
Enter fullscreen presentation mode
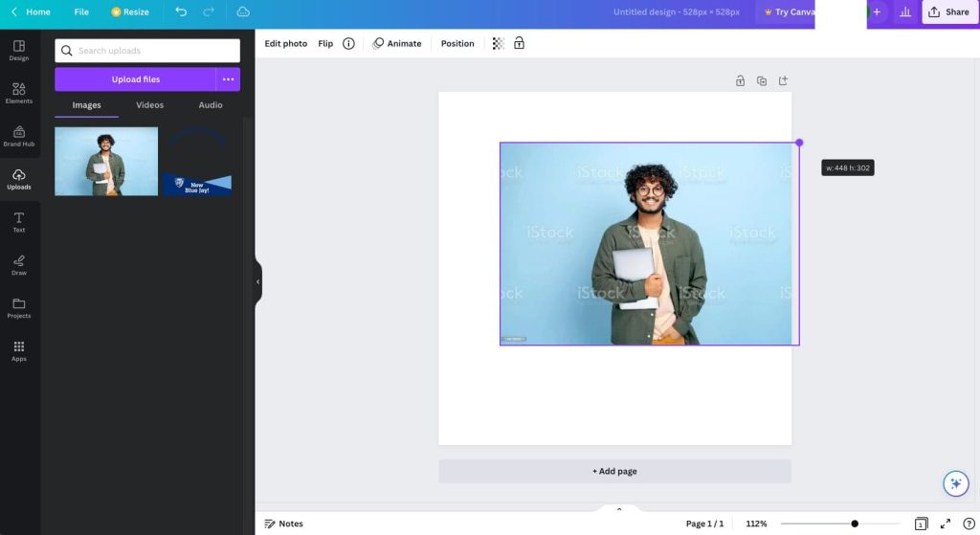946,524
